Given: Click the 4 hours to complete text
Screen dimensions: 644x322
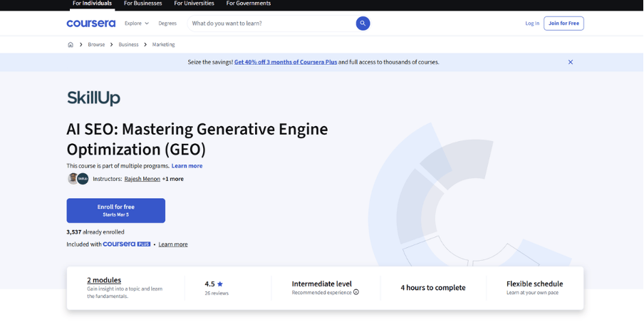Looking at the screenshot, I should (x=433, y=288).
